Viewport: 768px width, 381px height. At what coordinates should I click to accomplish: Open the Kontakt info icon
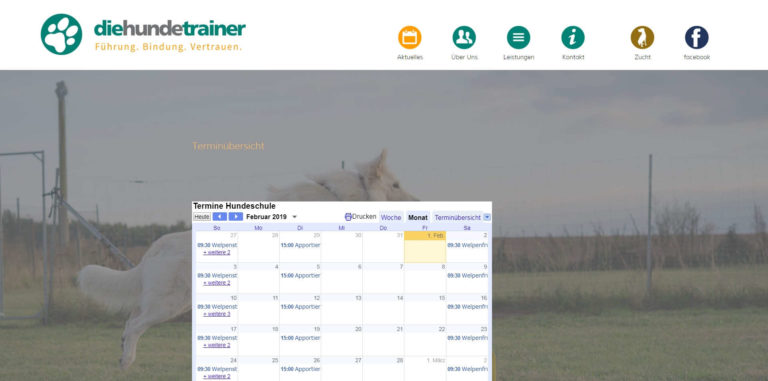(x=573, y=37)
